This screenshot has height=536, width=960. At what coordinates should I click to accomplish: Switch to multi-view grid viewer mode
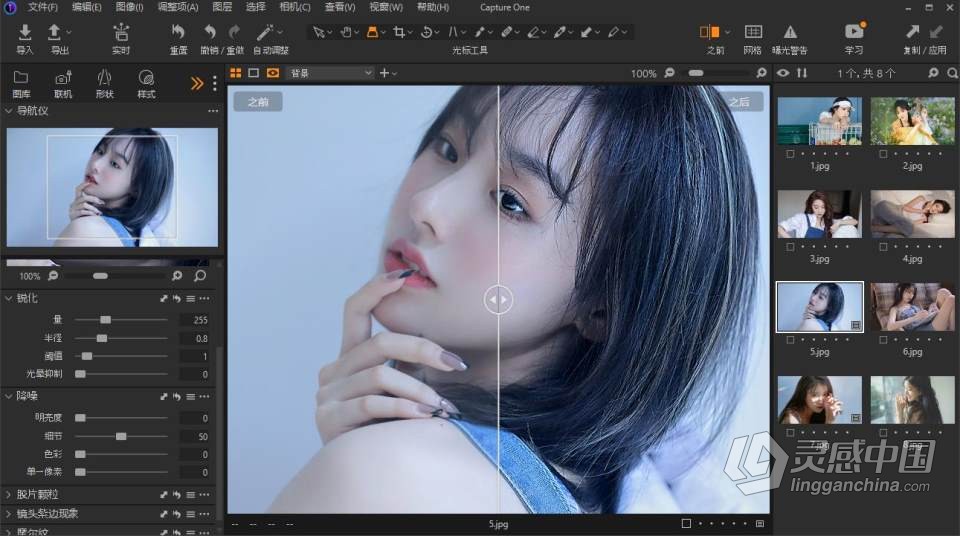[236, 73]
